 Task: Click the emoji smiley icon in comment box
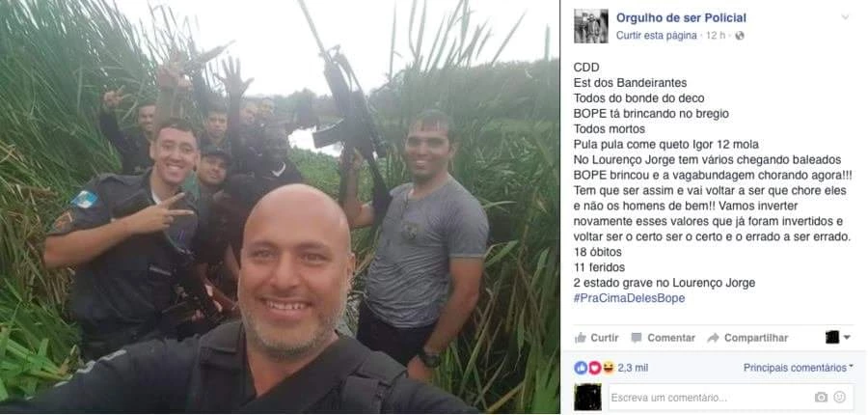click(840, 398)
